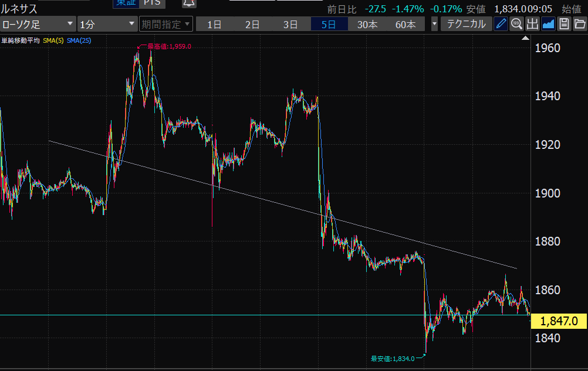Click the 09:05 time value
This screenshot has height=371, width=588.
point(540,9)
